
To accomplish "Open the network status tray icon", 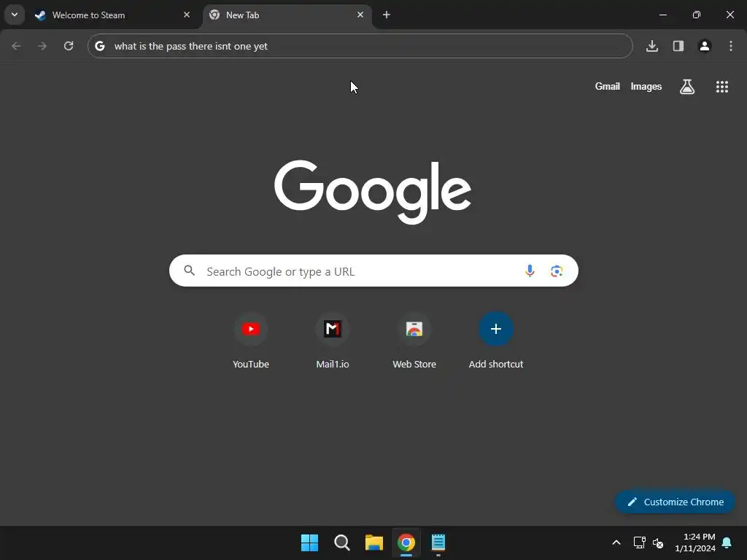I will tap(639, 542).
